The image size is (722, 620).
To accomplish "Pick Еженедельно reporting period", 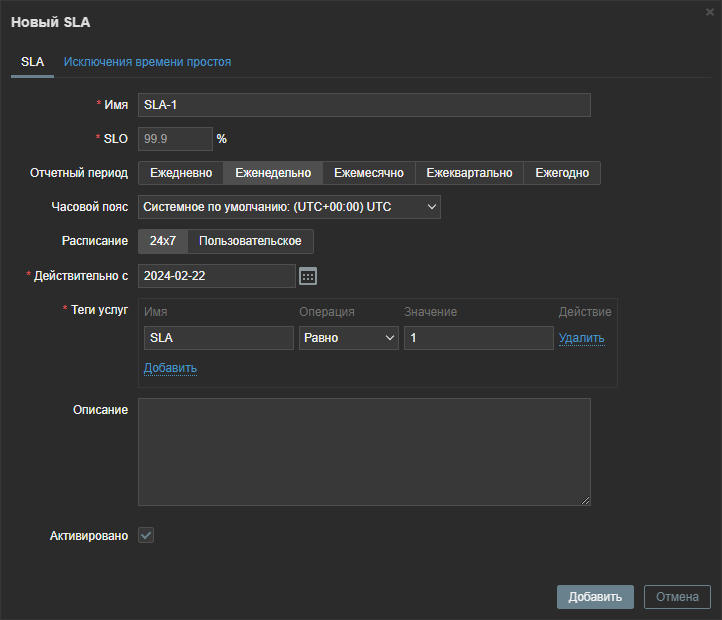I will (273, 173).
